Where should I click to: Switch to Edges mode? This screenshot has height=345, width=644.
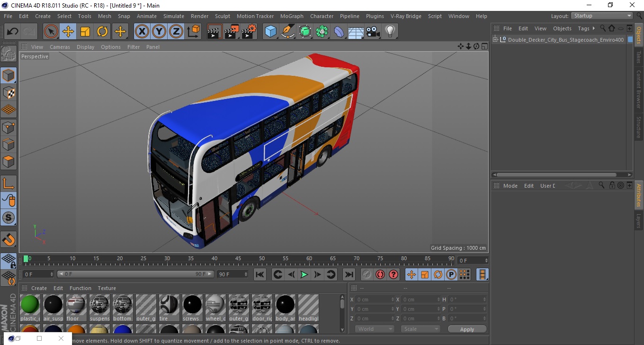pos(9,144)
